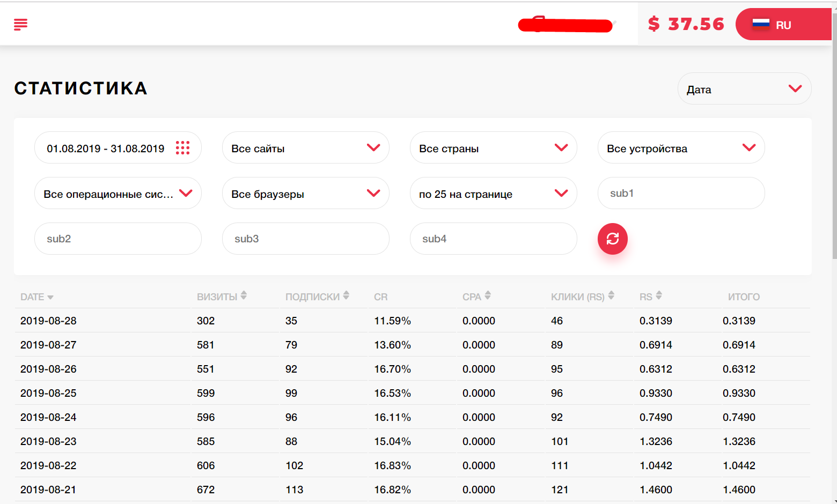Image resolution: width=837 pixels, height=504 pixels.
Task: Open the hamburger menu icon
Action: [x=20, y=24]
